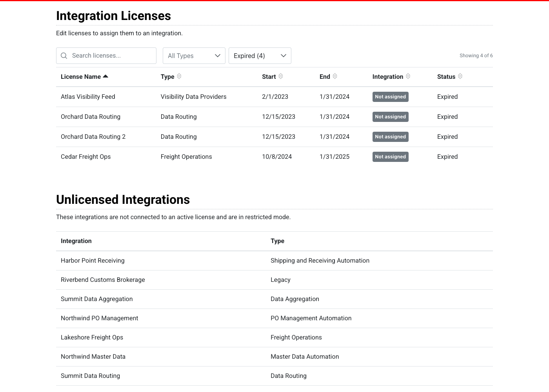Click the License Name column header
The width and height of the screenshot is (549, 392).
click(81, 77)
